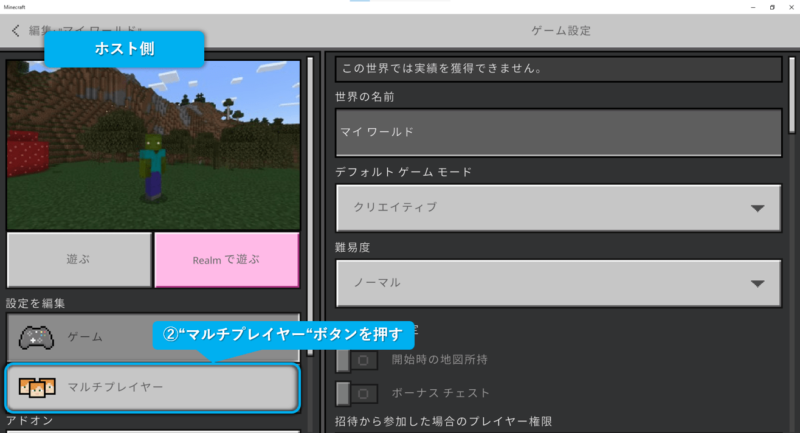Click the アドオン section label
The image size is (800, 433).
[x=30, y=420]
